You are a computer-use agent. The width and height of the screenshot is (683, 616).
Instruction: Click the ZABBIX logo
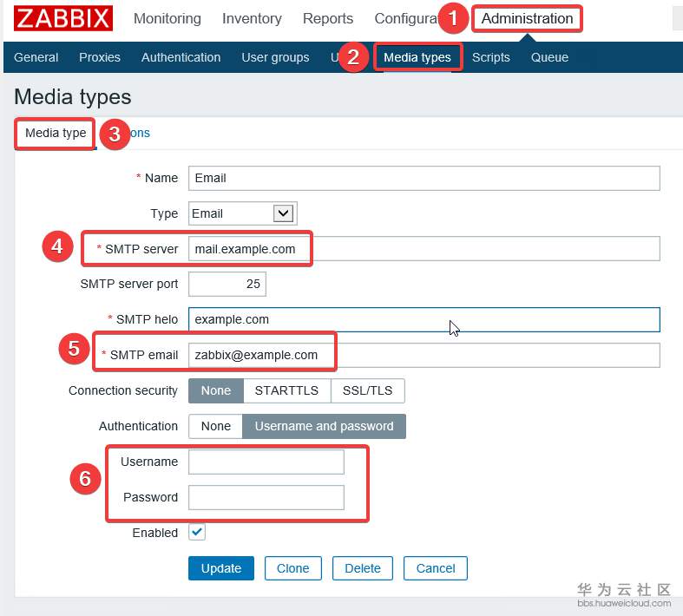coord(63,18)
